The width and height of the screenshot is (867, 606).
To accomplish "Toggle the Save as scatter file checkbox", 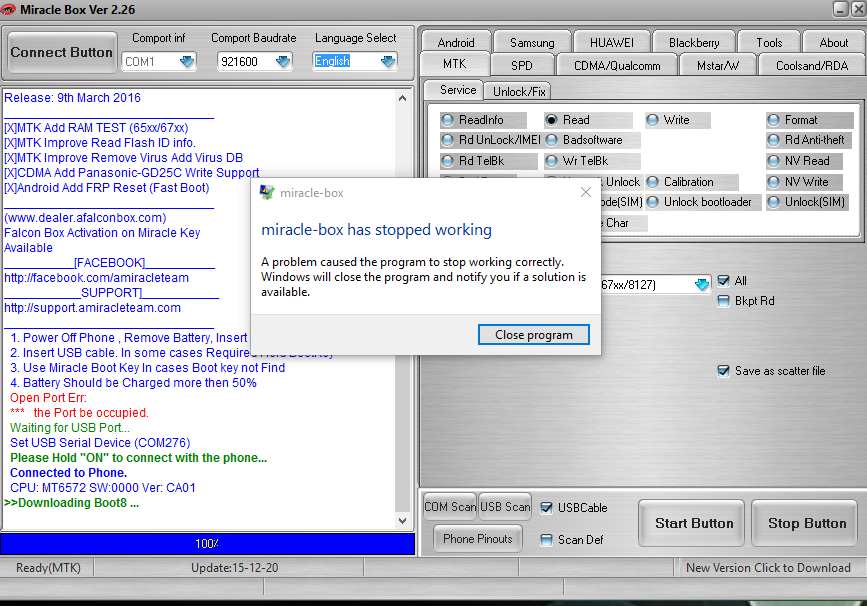I will click(x=723, y=370).
